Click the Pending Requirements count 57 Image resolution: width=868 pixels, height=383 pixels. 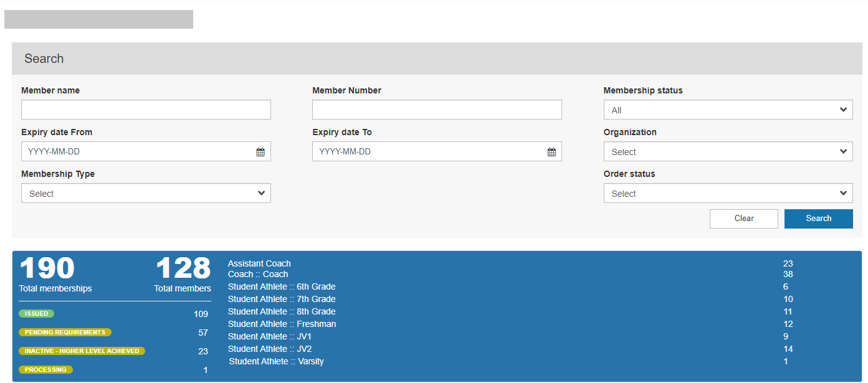(203, 333)
